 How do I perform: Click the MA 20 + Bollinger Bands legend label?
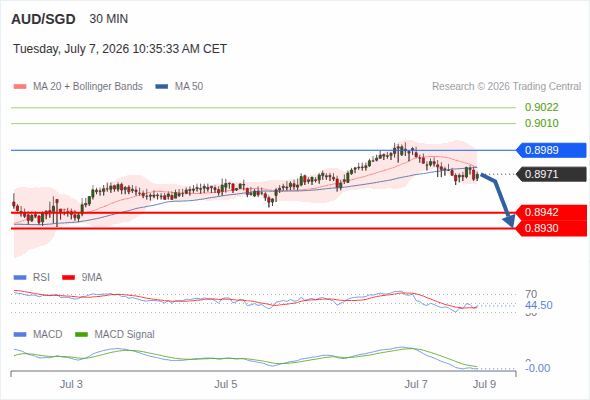click(x=88, y=87)
